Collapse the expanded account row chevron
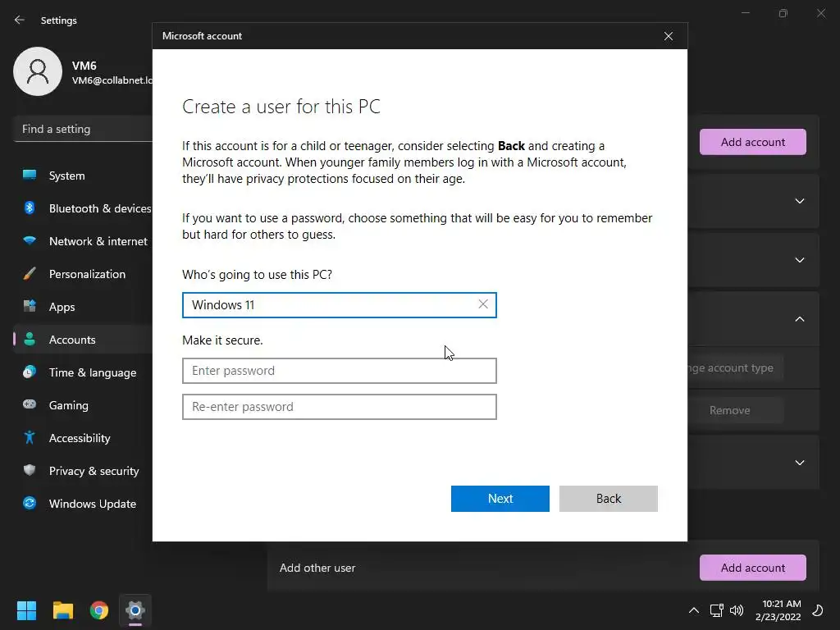 (x=799, y=319)
